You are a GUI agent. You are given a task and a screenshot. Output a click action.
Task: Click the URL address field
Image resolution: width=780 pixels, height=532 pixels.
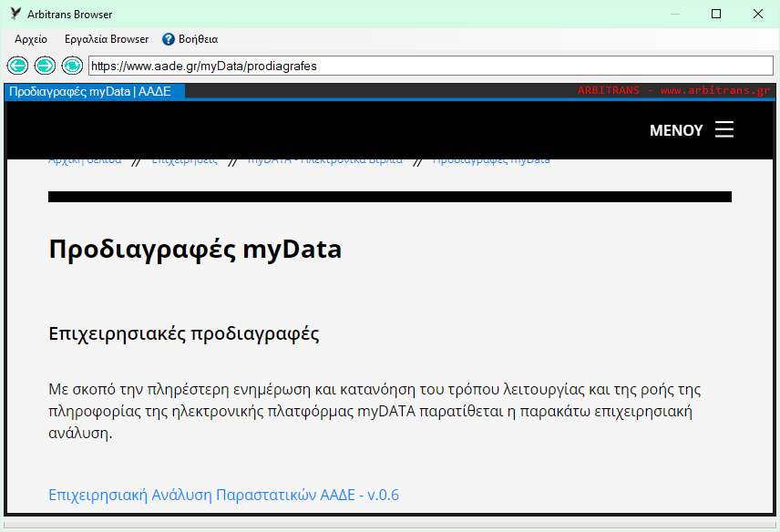pos(431,66)
